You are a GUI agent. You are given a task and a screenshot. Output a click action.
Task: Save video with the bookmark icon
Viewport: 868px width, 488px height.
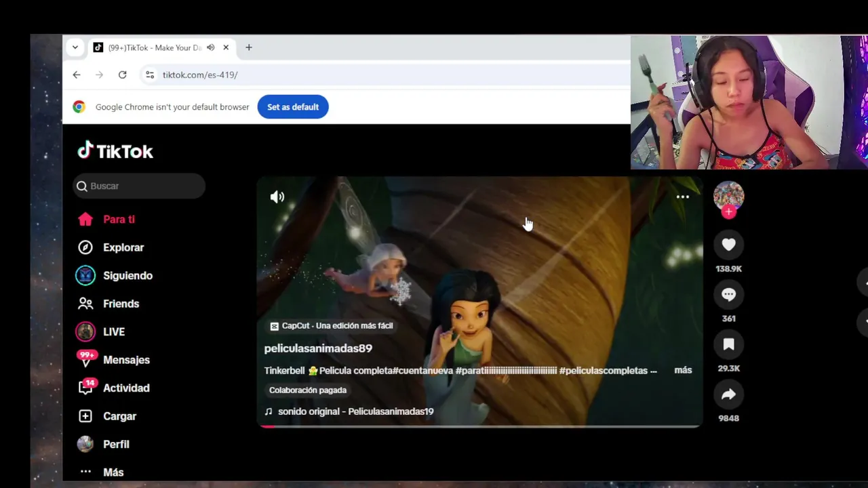click(729, 344)
